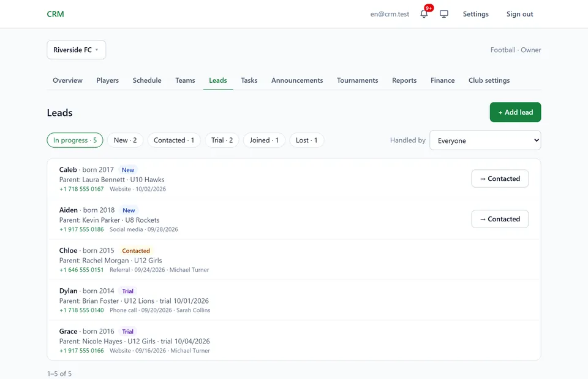This screenshot has width=588, height=379.
Task: Open the Caleb lead name
Action: [x=68, y=169]
